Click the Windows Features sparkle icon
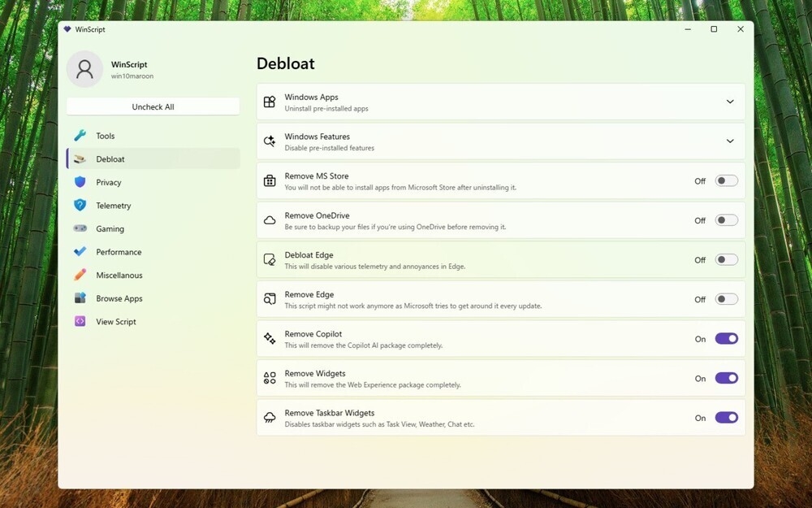This screenshot has width=812, height=508. (270, 141)
